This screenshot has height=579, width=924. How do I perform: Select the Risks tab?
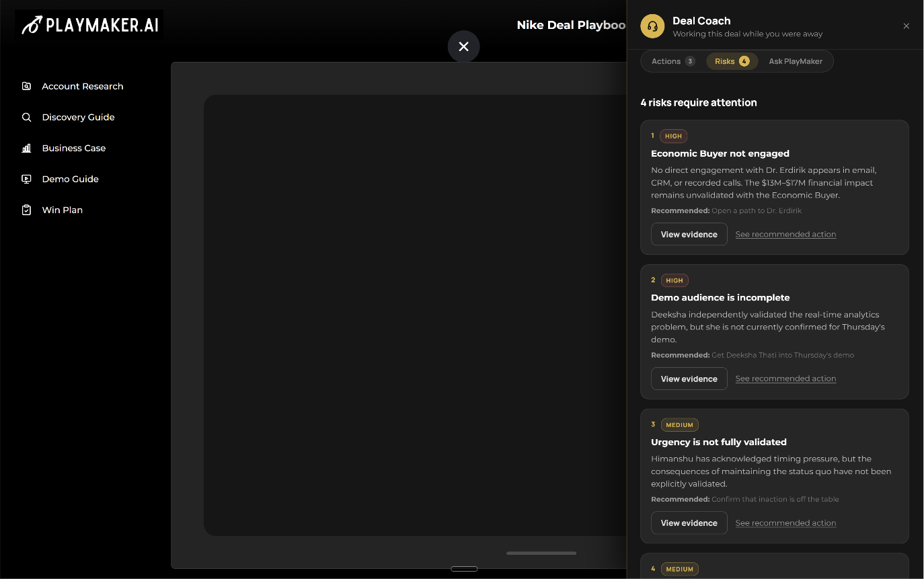click(732, 61)
